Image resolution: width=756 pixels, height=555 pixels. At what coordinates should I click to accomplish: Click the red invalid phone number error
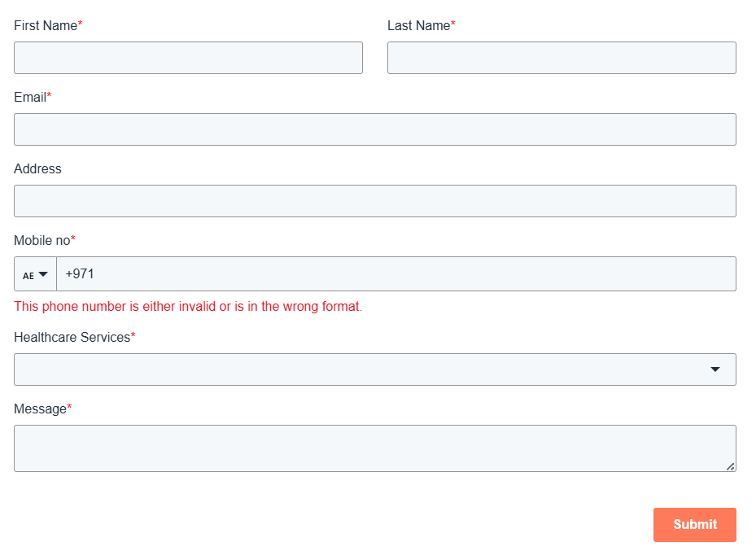[x=188, y=307]
